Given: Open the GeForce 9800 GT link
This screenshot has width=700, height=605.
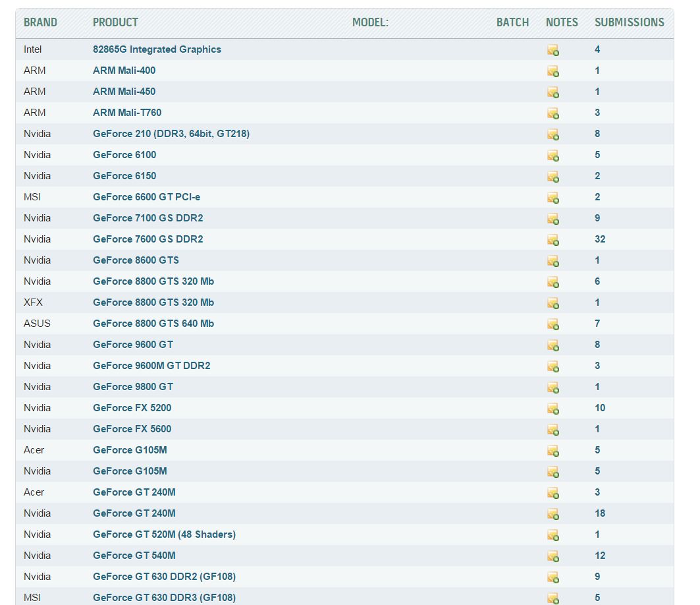Looking at the screenshot, I should pyautogui.click(x=133, y=386).
